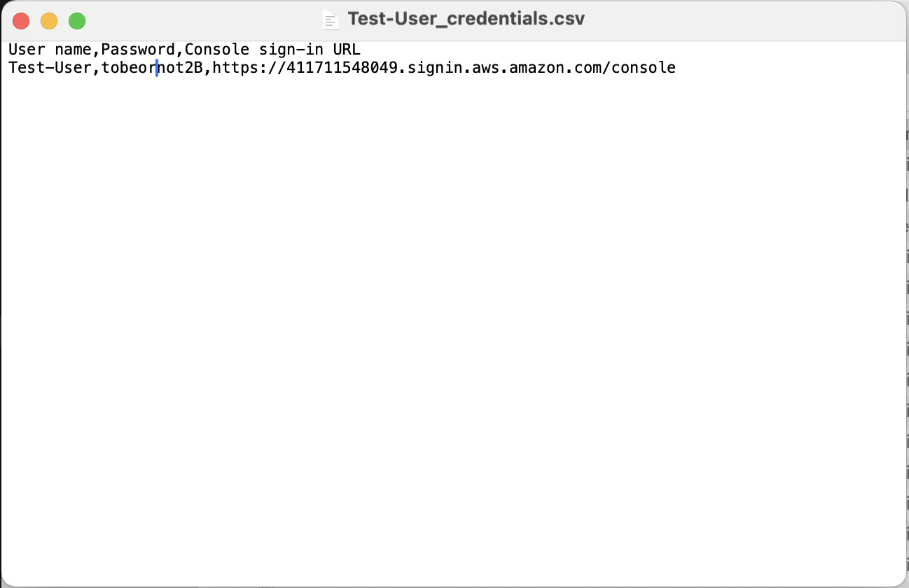Click "console" at the end of URL
Image resolution: width=909 pixels, height=588 pixels.
tap(644, 68)
